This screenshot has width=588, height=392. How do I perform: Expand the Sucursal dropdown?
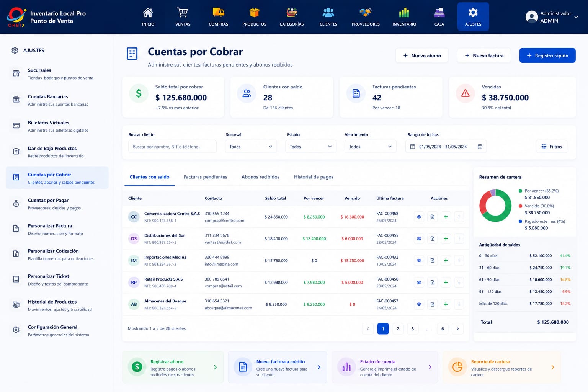click(251, 147)
